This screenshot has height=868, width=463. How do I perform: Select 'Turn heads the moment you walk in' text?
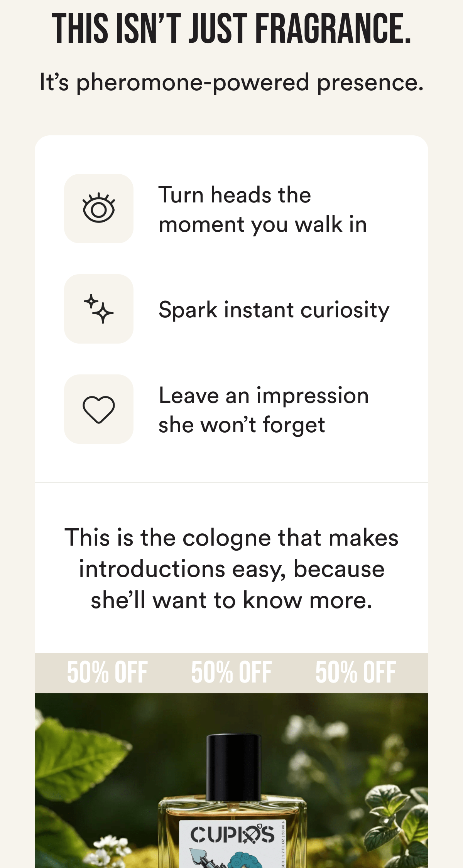[x=263, y=209]
